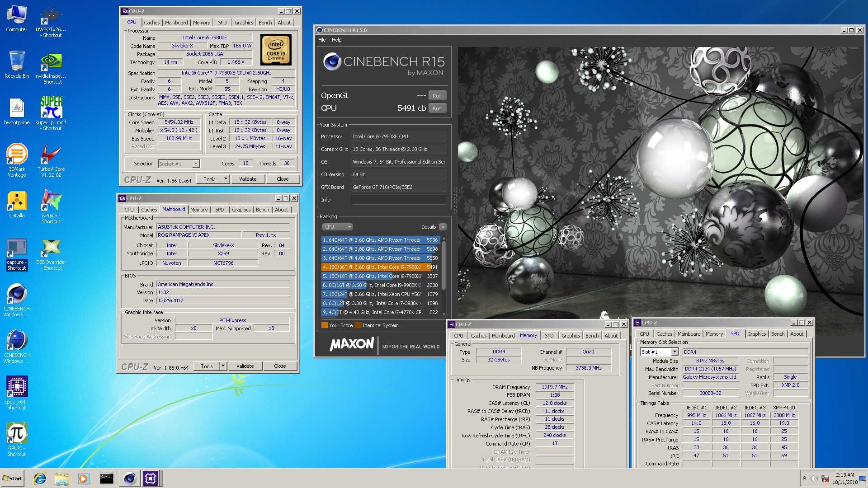The height and width of the screenshot is (488, 868).
Task: Launch the D3DOverrider shortcut icon
Action: coord(51,254)
